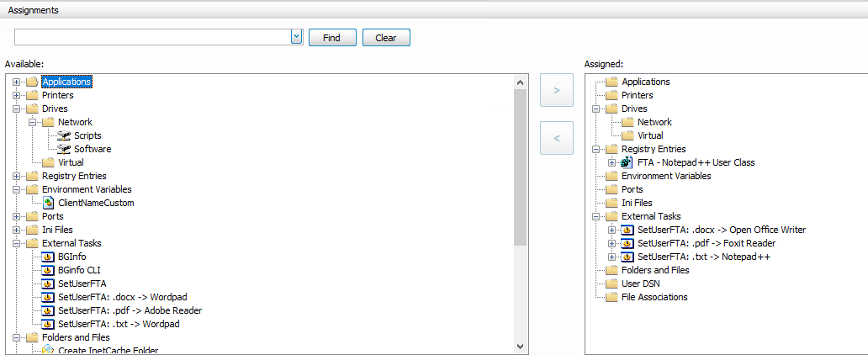
Task: Select the SetUserFTA task icon
Action: tap(48, 283)
